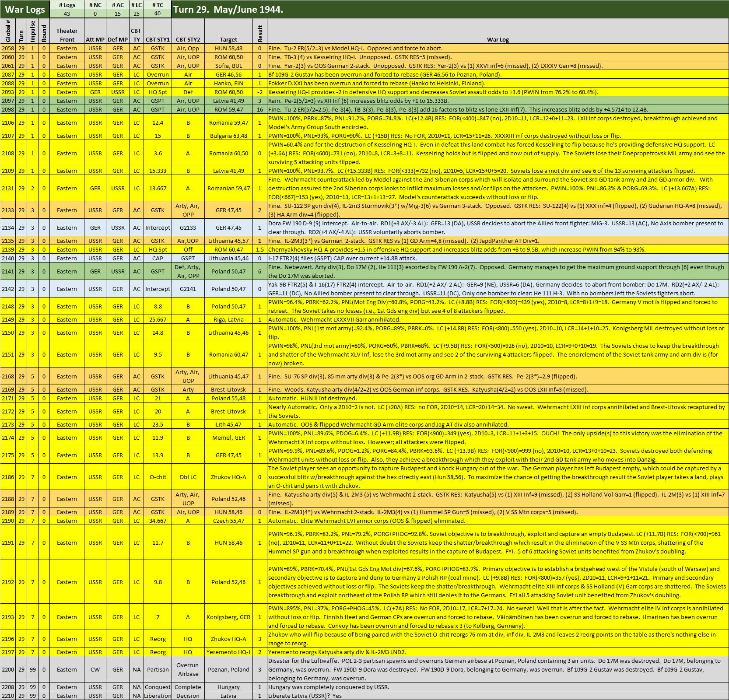
Task: Click the 34.667 odds cell
Action: [158, 521]
